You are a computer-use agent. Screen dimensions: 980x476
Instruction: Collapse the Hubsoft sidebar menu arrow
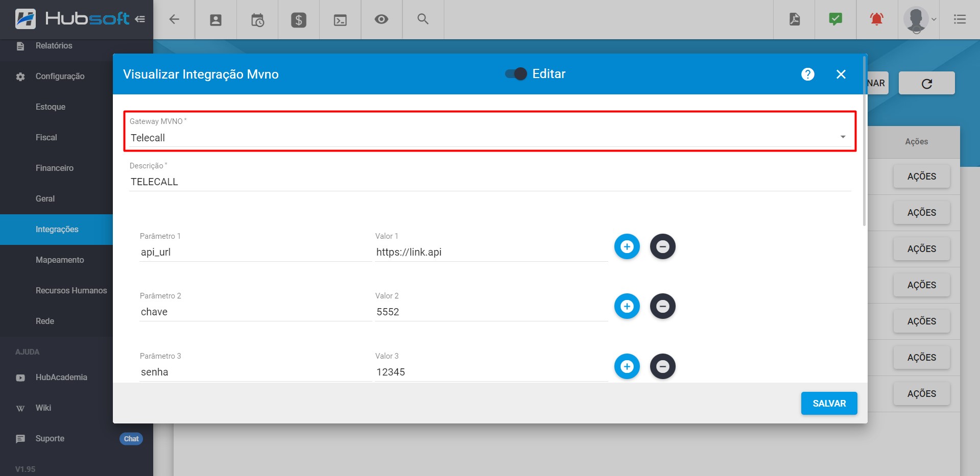tap(140, 19)
